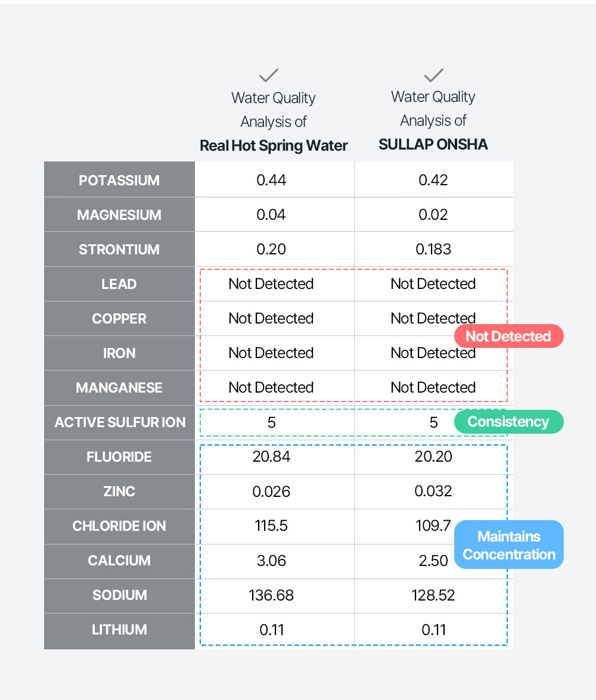The width and height of the screenshot is (596, 700).
Task: Select the MAGNESIUM row header
Action: pos(119,215)
